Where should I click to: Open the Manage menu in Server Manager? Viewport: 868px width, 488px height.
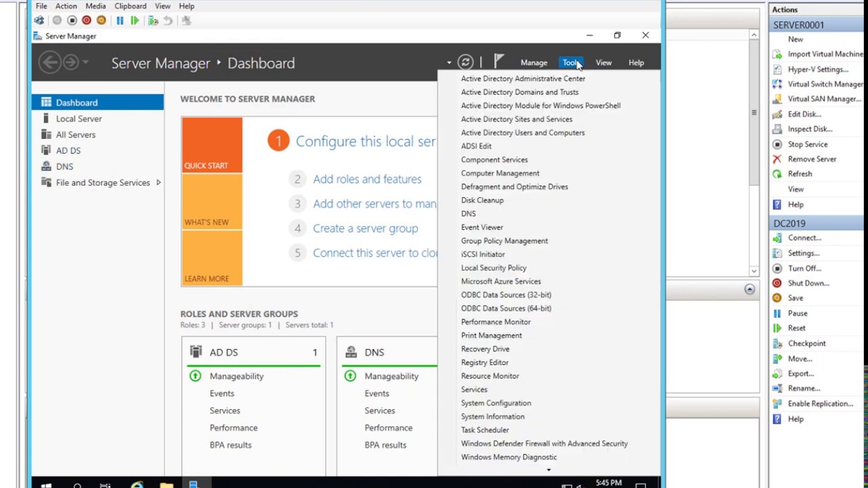tap(534, 63)
